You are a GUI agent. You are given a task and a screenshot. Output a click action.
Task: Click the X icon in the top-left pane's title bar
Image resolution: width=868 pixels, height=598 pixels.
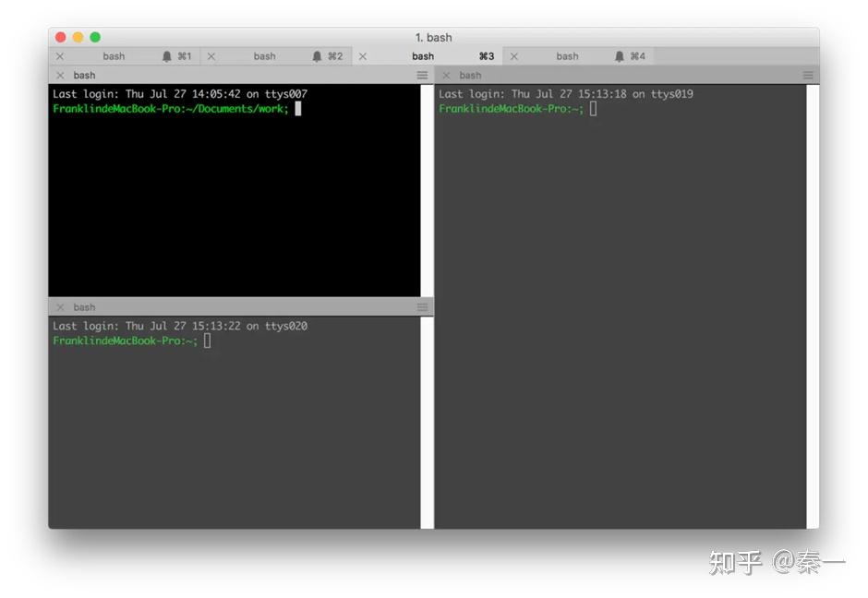(x=59, y=75)
